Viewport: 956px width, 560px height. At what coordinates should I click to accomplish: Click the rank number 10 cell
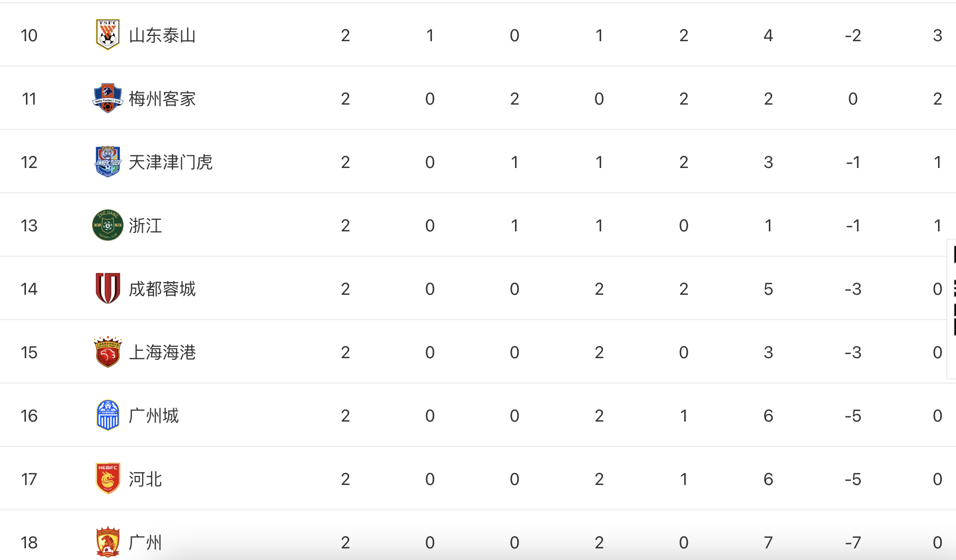point(29,35)
